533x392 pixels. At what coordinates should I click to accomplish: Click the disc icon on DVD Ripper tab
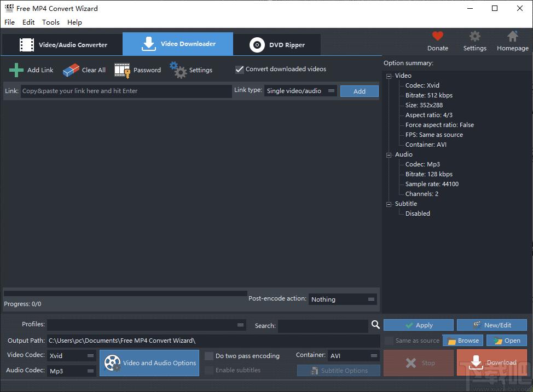pyautogui.click(x=257, y=45)
